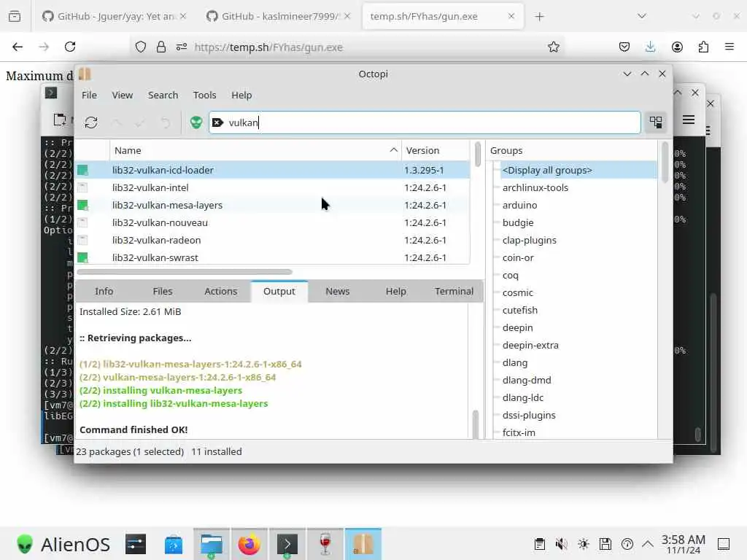
Task: Open the terminal window's hamburger menu
Action: point(688,120)
